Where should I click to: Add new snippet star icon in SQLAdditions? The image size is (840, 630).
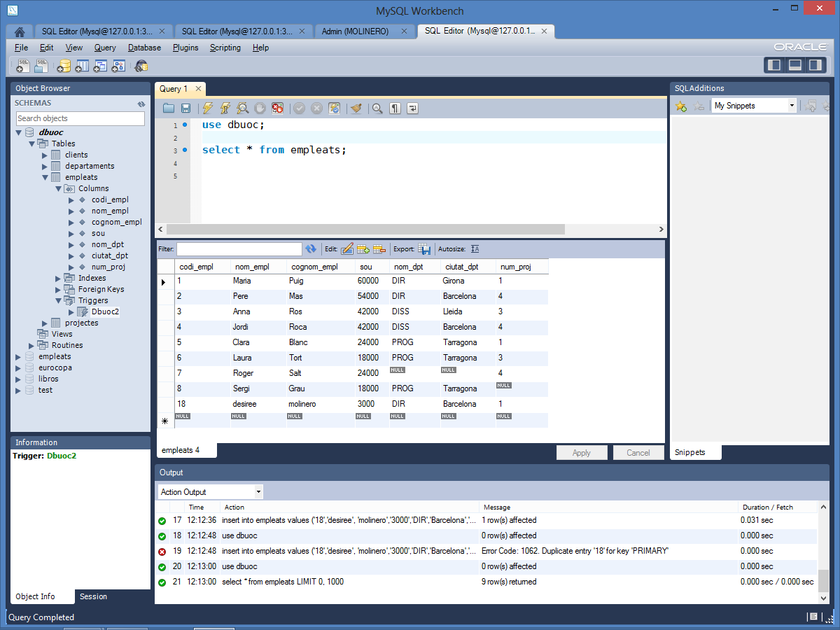click(x=681, y=106)
